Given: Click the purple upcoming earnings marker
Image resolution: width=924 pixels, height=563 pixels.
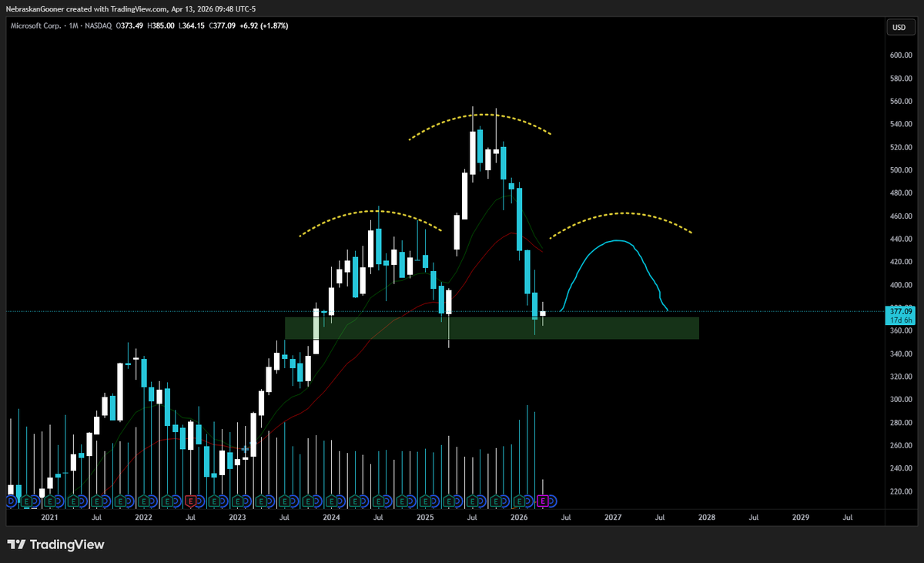Looking at the screenshot, I should click(542, 501).
